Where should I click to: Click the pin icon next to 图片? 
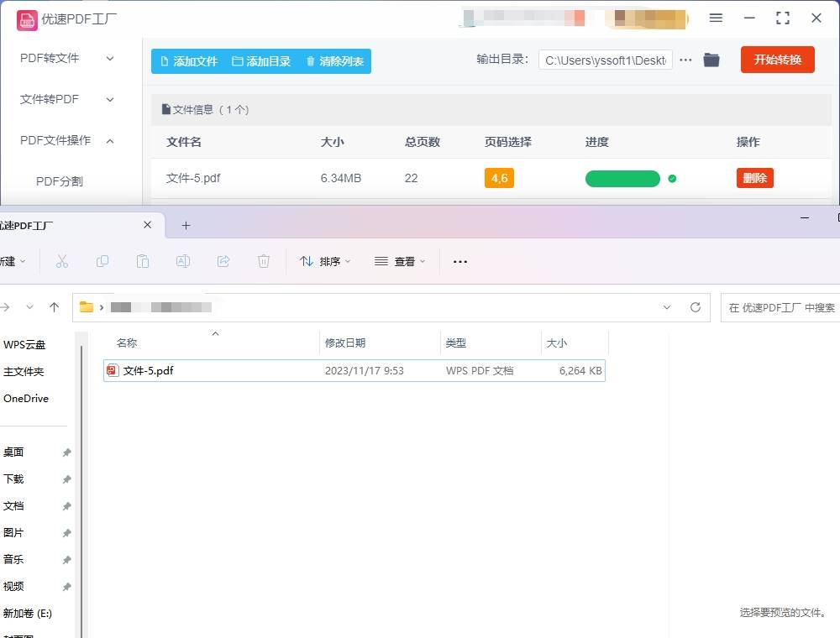(x=66, y=533)
